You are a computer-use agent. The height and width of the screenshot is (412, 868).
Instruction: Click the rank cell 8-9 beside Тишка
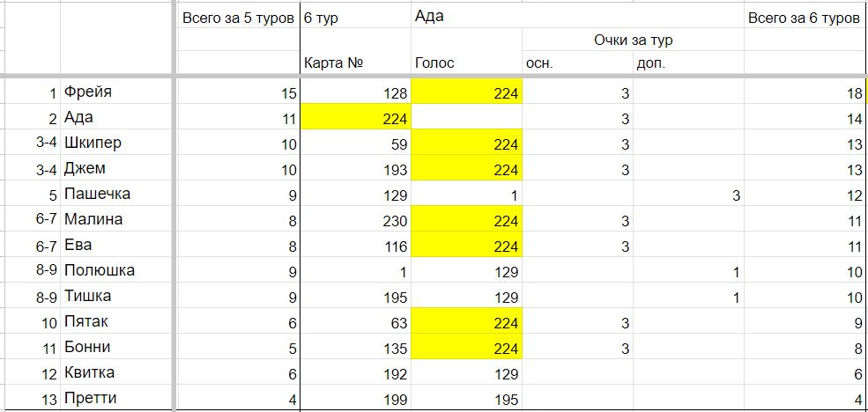[x=31, y=296]
